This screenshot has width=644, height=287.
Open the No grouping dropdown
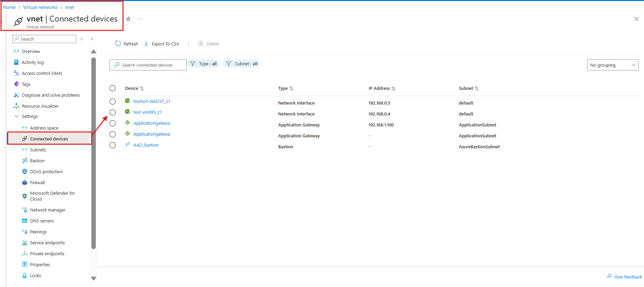click(613, 65)
